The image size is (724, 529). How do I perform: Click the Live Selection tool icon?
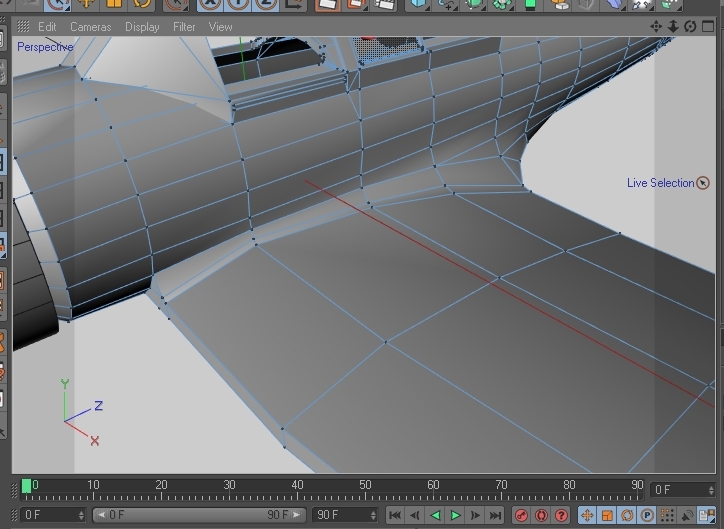702,183
